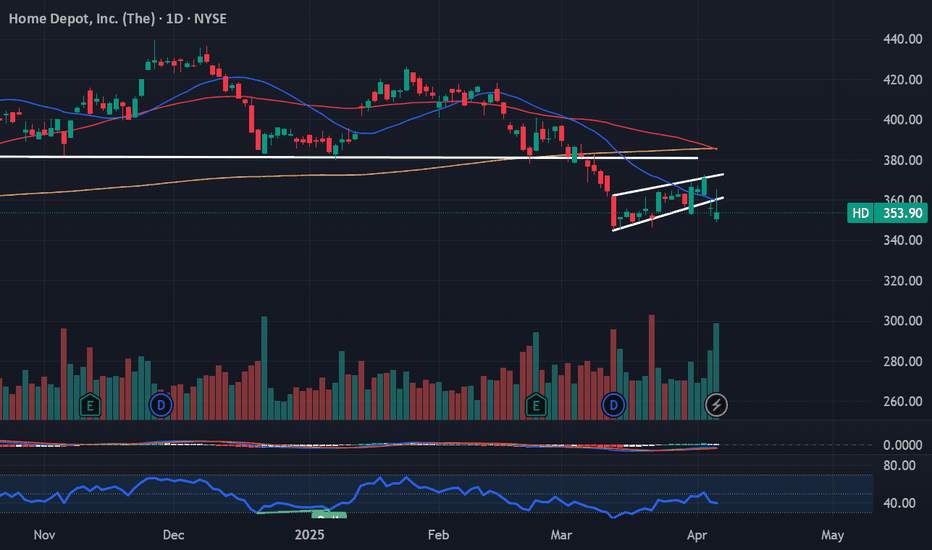Click the December dividend D marker
The image size is (932, 550).
160,406
